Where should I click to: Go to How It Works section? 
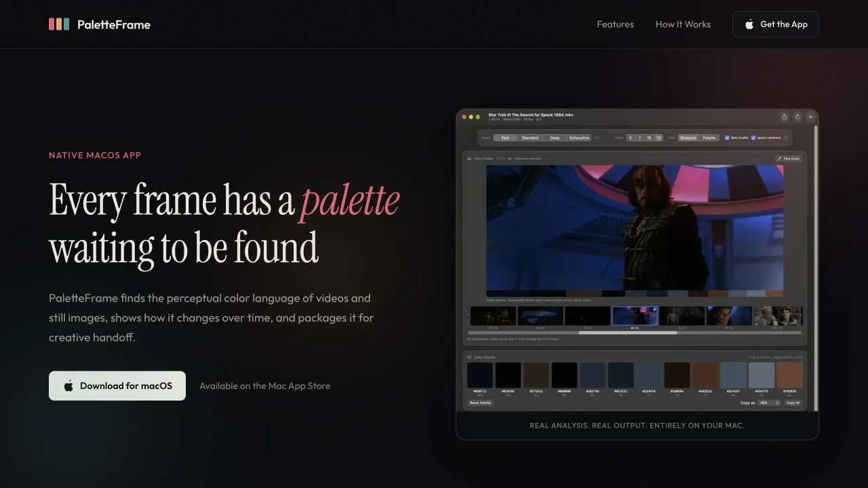tap(683, 24)
